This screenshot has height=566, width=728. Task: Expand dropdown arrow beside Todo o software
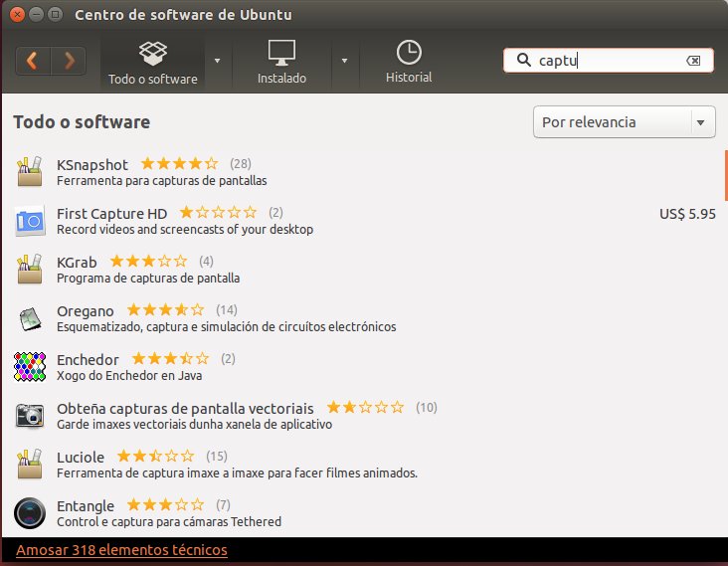217,61
